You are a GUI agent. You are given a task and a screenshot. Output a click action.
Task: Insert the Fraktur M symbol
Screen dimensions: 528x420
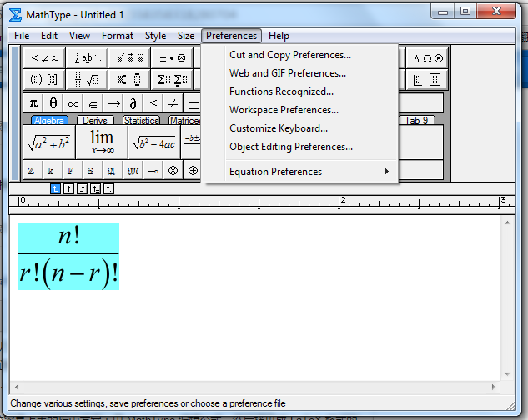tap(133, 170)
